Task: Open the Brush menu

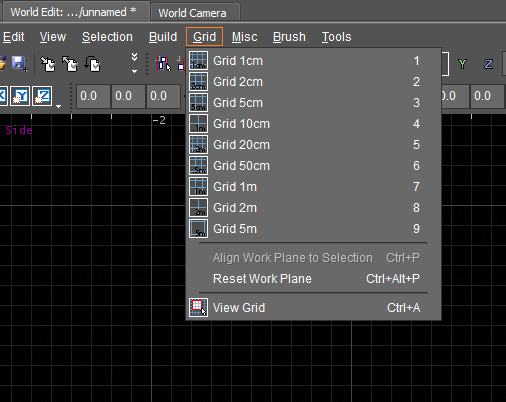Action: 289,37
